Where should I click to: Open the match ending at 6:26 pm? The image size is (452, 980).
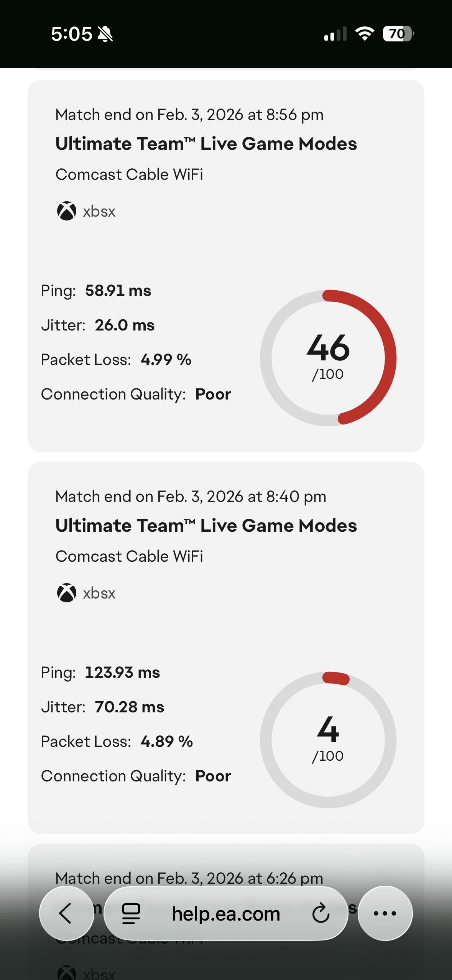point(189,878)
